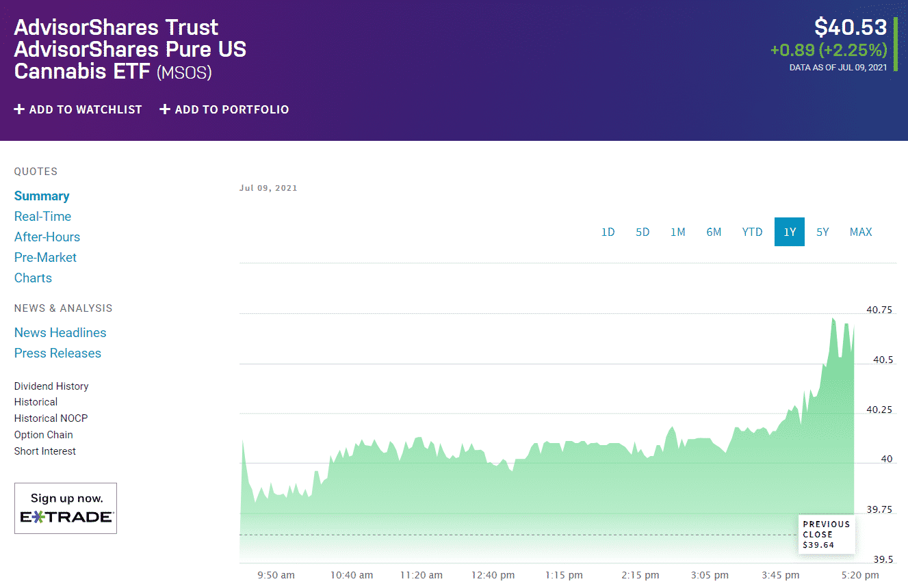Click the 10:40 am time axis label
The height and width of the screenshot is (588, 908).
click(352, 575)
